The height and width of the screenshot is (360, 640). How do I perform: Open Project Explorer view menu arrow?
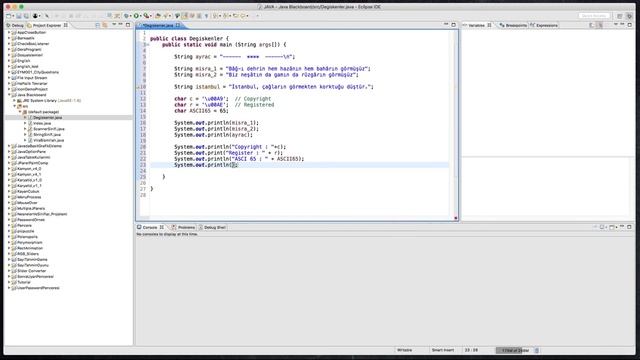point(114,25)
